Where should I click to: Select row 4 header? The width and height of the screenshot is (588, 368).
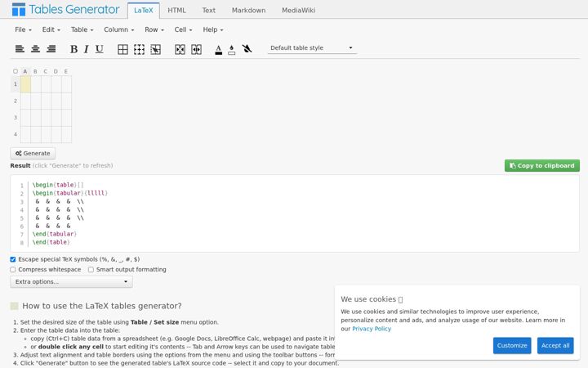(16, 134)
